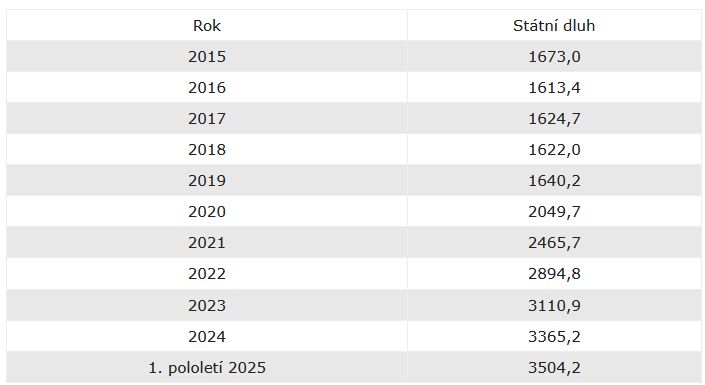Viewport: 705px width, 385px height.
Task: Select the 1673,0 debt value
Action: (554, 57)
